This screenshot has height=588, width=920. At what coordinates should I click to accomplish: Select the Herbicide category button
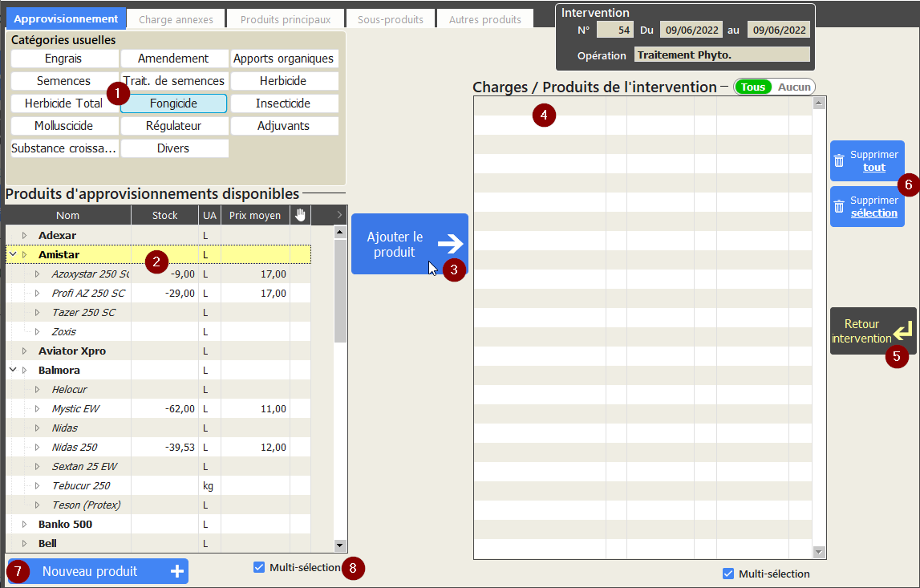click(284, 81)
